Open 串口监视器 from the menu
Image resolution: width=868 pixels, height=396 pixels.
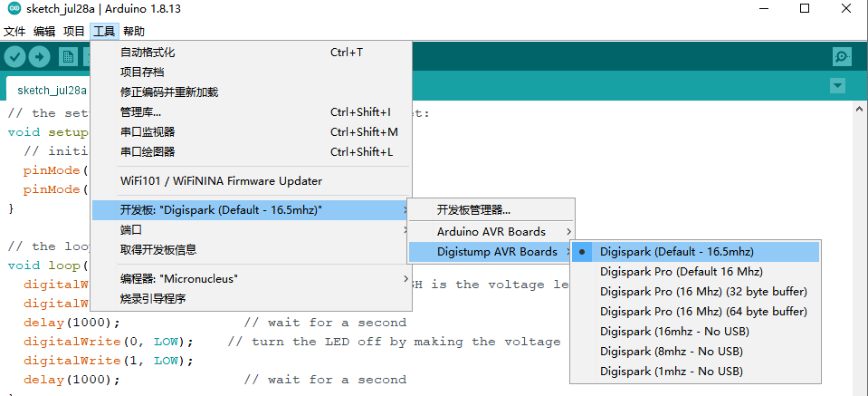coord(252,131)
